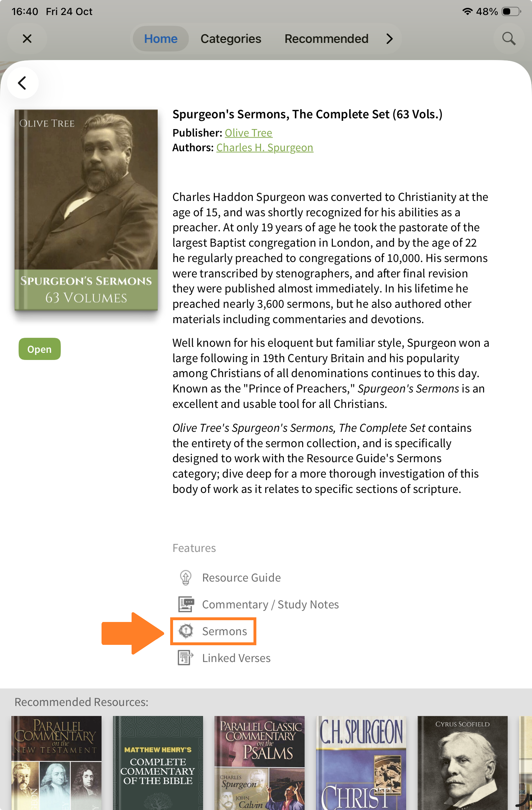
Task: Open the Spurgeon's Sermons book cover
Action: [86, 210]
